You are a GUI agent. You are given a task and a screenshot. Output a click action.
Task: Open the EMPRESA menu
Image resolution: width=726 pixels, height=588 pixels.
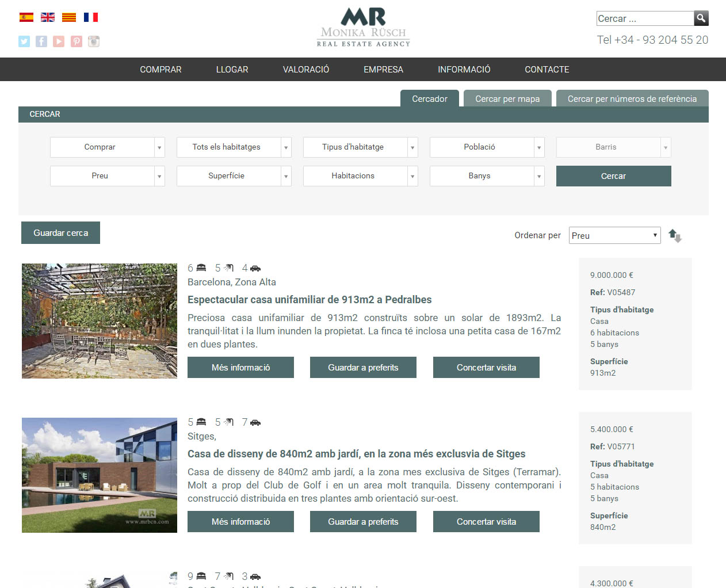[383, 70]
